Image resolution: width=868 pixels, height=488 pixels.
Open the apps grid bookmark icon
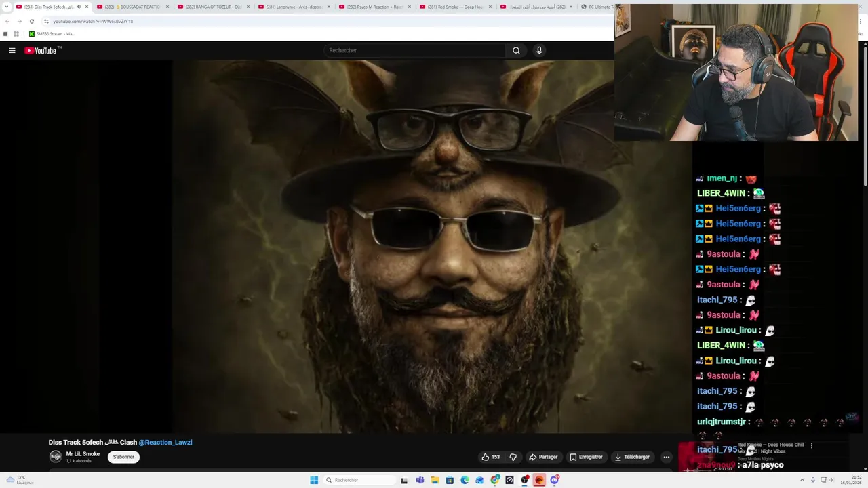[16, 33]
